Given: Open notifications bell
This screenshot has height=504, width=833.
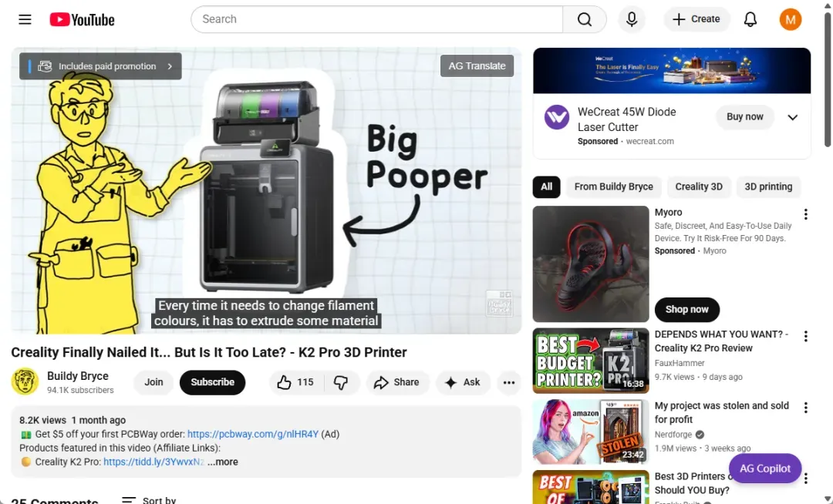Looking at the screenshot, I should tap(750, 19).
